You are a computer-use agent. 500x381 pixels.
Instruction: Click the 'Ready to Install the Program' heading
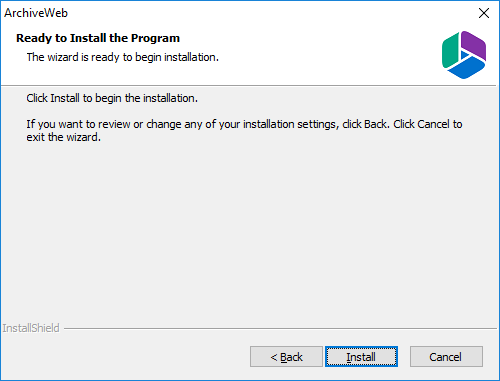(98, 38)
